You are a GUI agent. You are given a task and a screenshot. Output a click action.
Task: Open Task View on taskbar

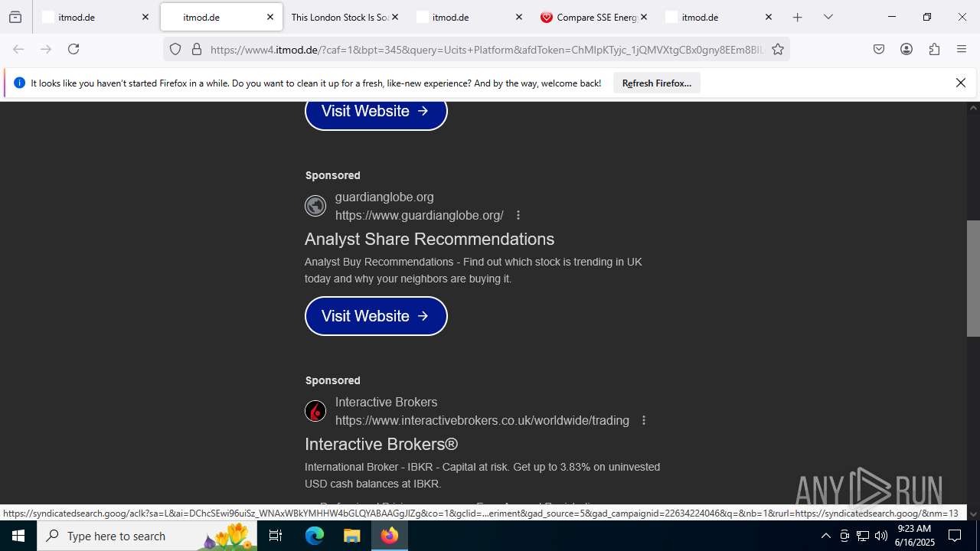[x=276, y=536]
